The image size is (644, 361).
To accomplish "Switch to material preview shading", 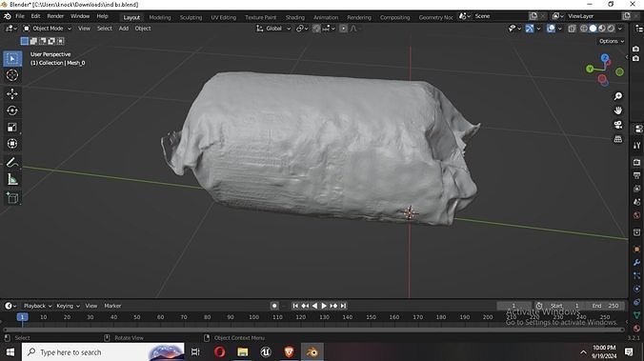I will [x=602, y=29].
